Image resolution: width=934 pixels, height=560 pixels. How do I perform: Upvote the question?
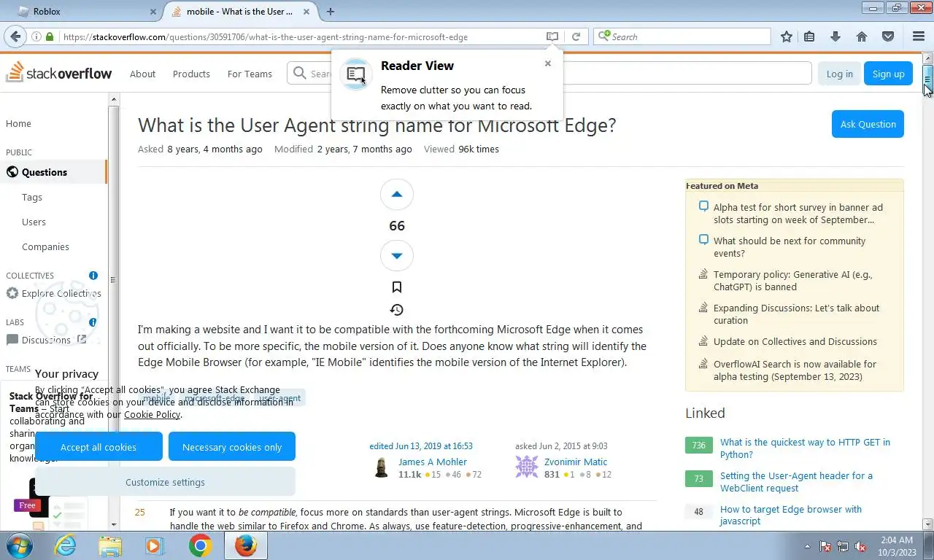pos(397,195)
